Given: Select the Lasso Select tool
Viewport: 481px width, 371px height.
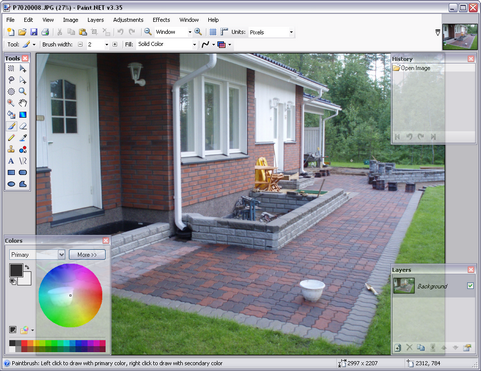Looking at the screenshot, I should [11, 80].
